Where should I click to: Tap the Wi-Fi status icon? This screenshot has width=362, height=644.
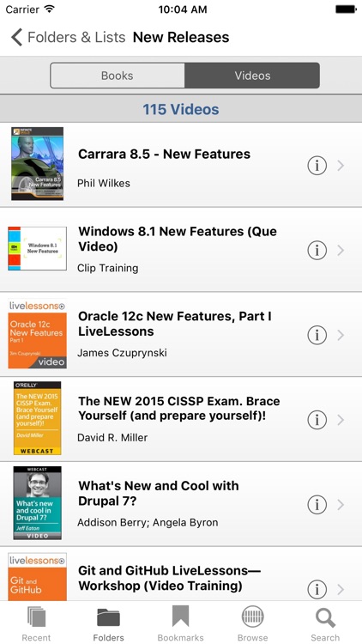pyautogui.click(x=50, y=9)
